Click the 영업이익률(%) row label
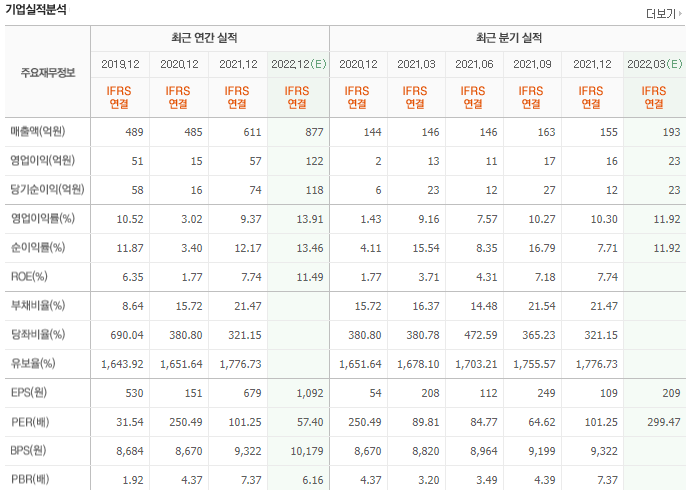This screenshot has width=690, height=490. (x=43, y=219)
